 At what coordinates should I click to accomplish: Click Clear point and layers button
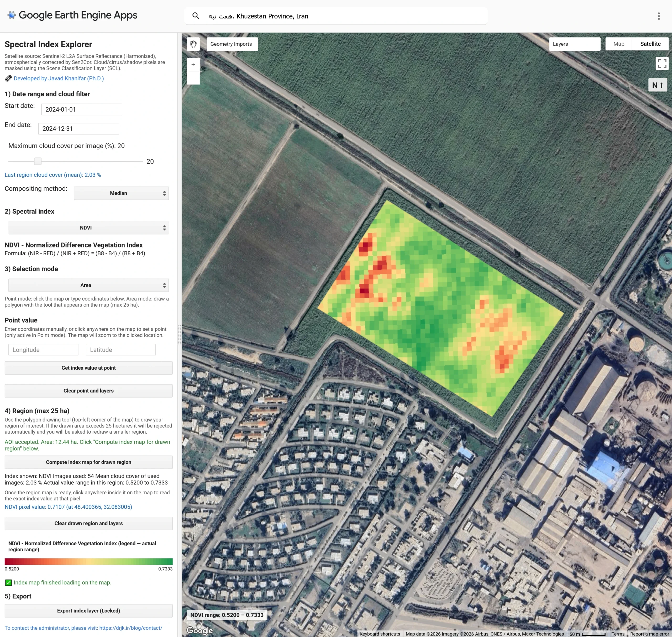[x=88, y=391]
